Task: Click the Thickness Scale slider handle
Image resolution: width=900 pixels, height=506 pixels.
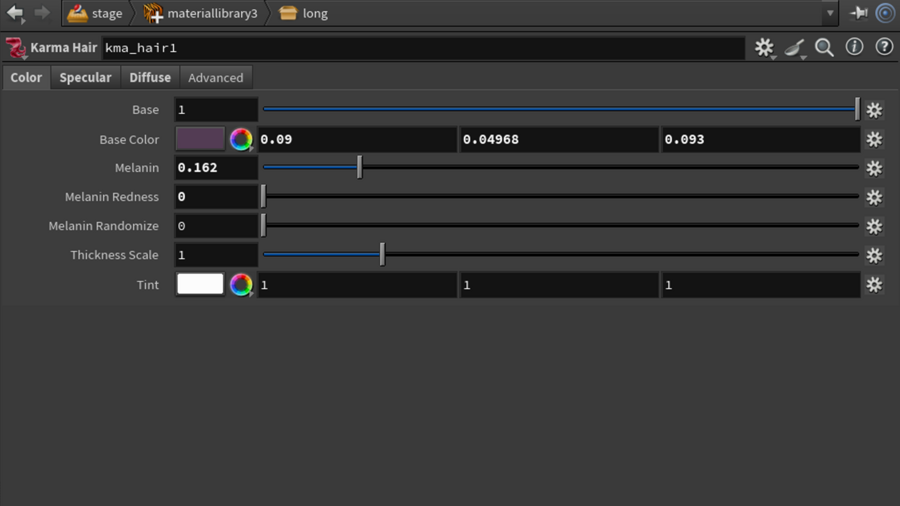Action: point(382,254)
